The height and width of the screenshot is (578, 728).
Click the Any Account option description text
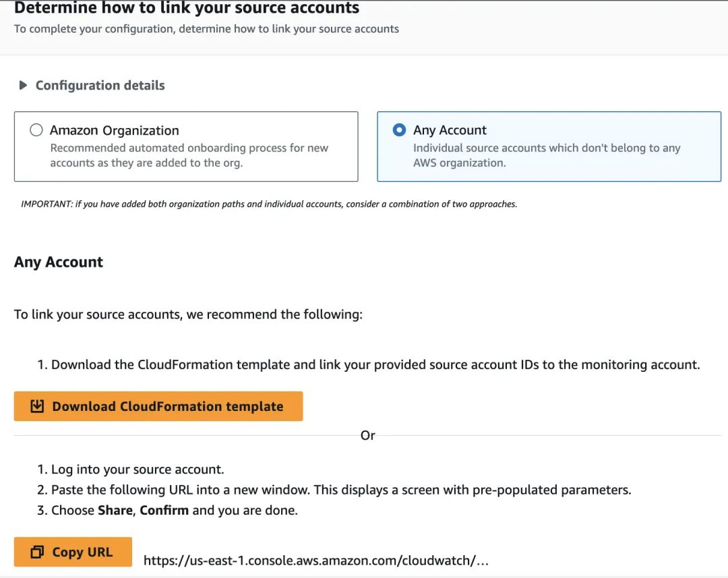546,155
